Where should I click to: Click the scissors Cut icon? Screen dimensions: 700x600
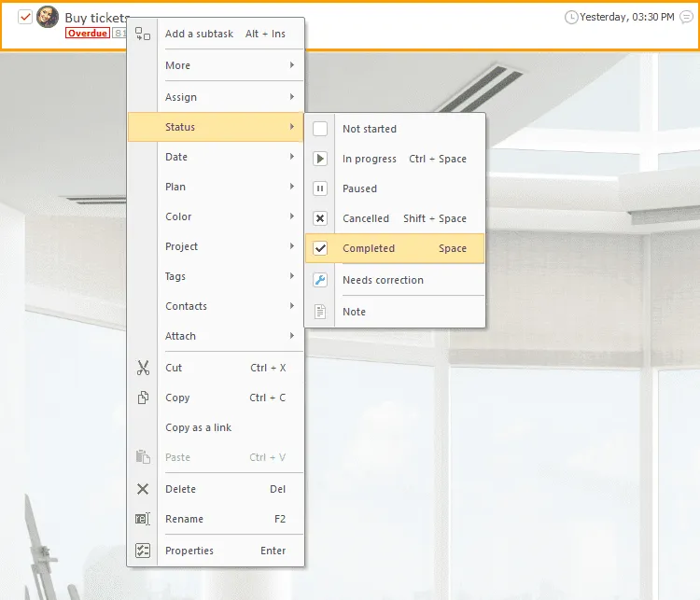pyautogui.click(x=143, y=368)
